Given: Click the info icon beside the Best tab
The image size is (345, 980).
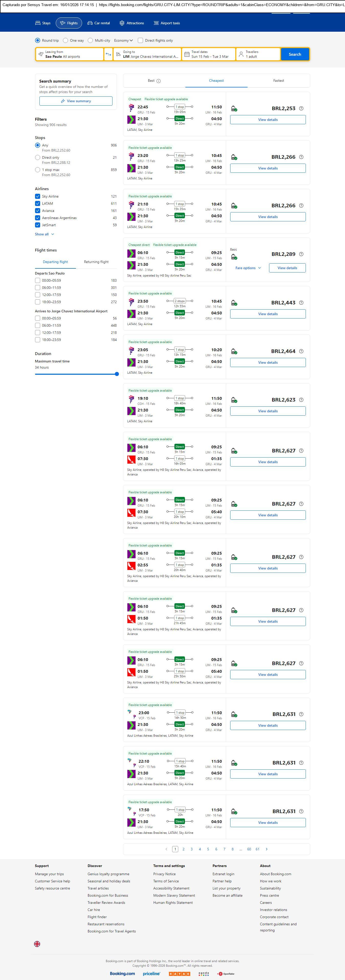Looking at the screenshot, I should click(158, 81).
